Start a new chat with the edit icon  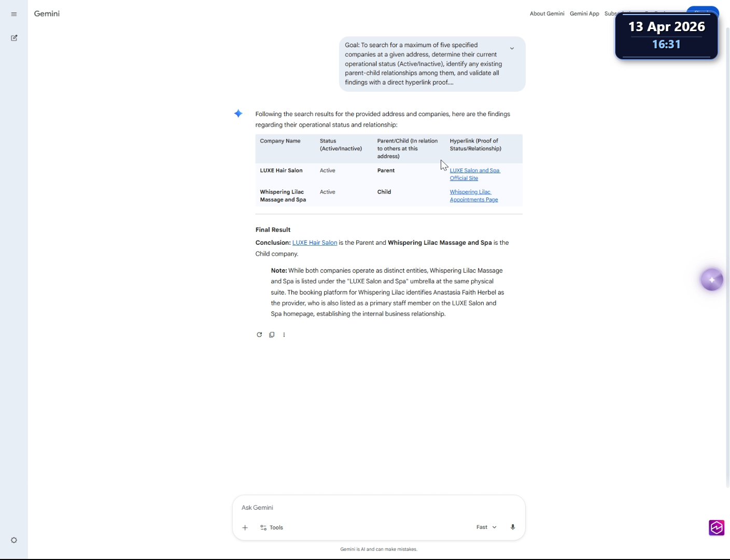pyautogui.click(x=14, y=38)
